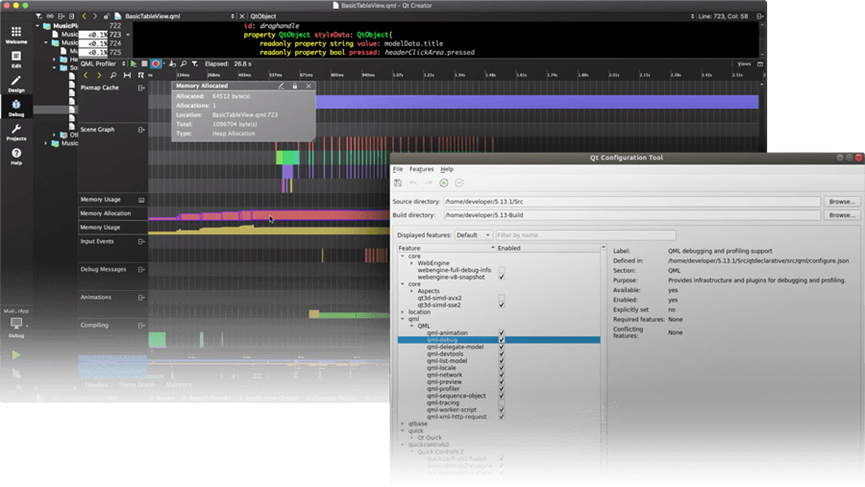
Task: Switch to Design mode in sidebar
Action: 17,83
